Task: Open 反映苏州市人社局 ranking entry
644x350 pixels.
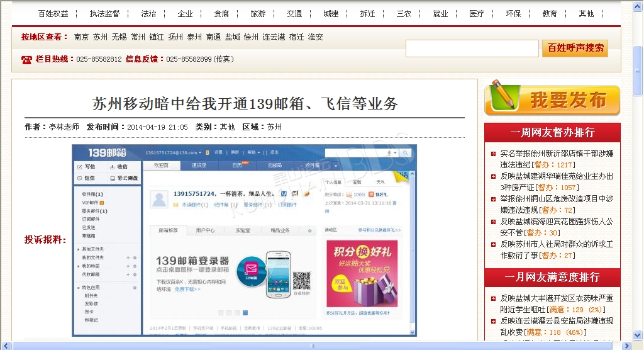Action: point(557,250)
